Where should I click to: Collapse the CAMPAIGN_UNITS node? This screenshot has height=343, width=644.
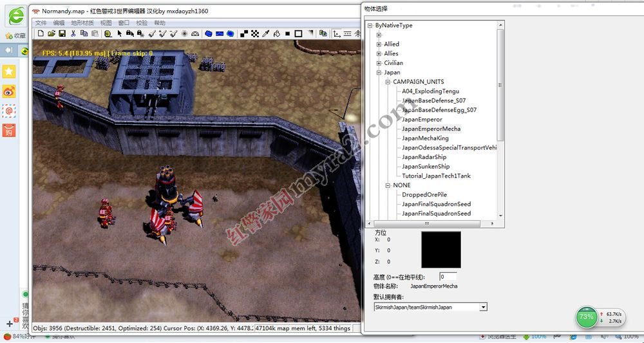(x=388, y=82)
